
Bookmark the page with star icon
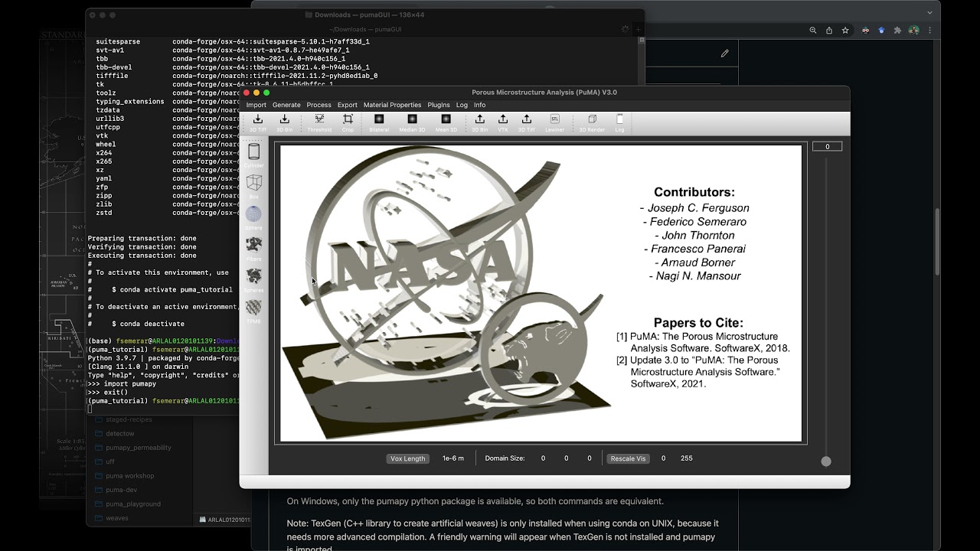tap(845, 31)
